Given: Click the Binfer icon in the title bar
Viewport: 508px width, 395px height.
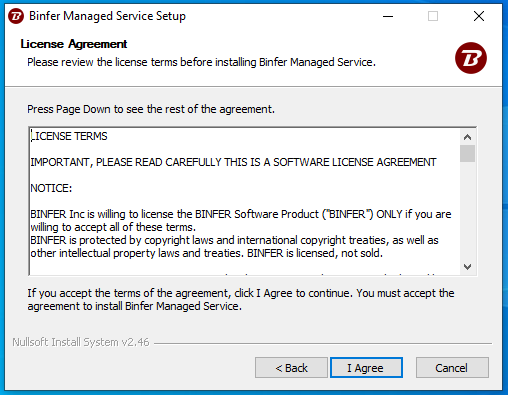Looking at the screenshot, I should 16,16.
